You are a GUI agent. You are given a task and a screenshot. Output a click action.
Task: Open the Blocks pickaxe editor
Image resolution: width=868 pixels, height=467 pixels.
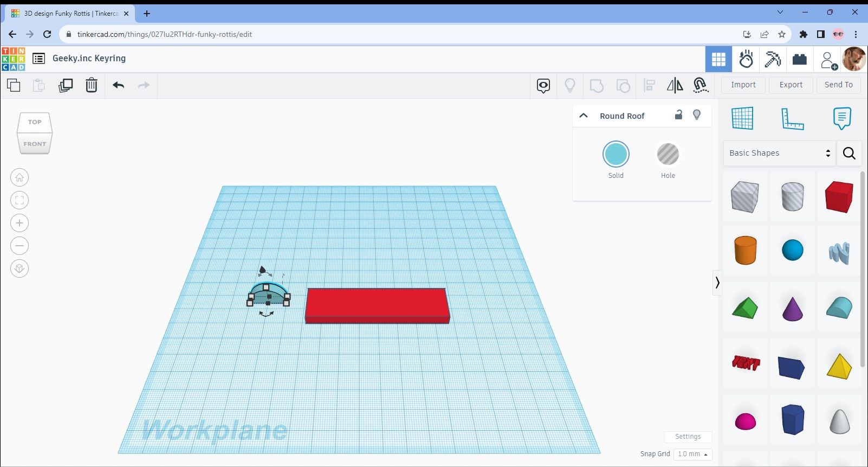point(773,59)
